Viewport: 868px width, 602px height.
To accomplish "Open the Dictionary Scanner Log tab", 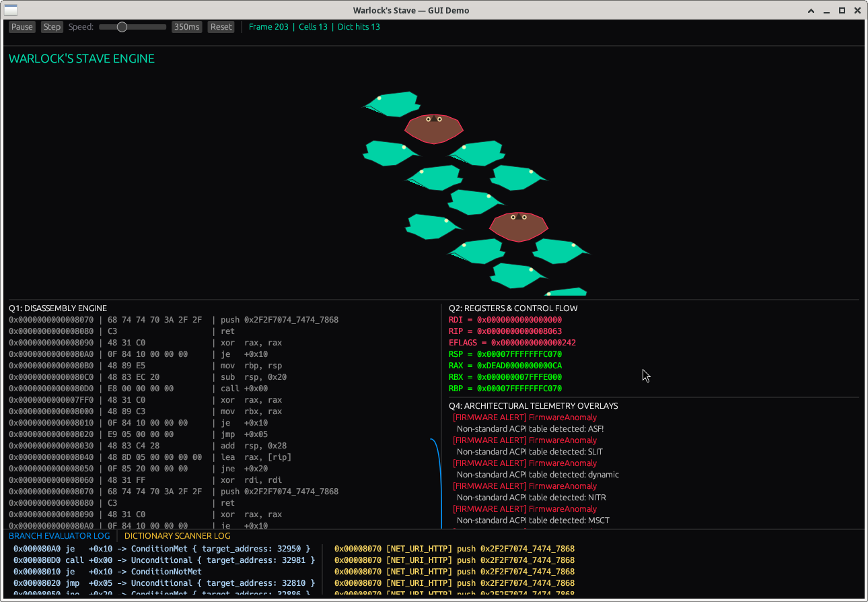I will coord(177,536).
